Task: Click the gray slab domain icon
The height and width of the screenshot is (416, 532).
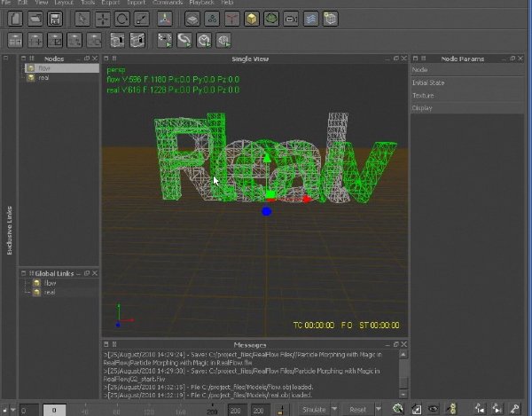Action: [x=192, y=19]
